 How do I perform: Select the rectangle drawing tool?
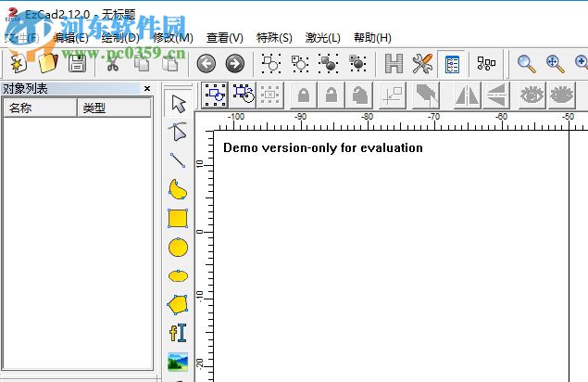coord(178,218)
